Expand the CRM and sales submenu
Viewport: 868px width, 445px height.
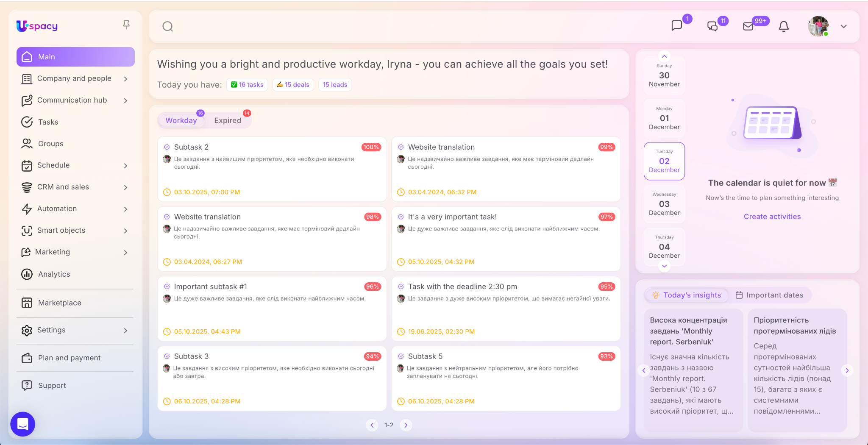pyautogui.click(x=125, y=187)
